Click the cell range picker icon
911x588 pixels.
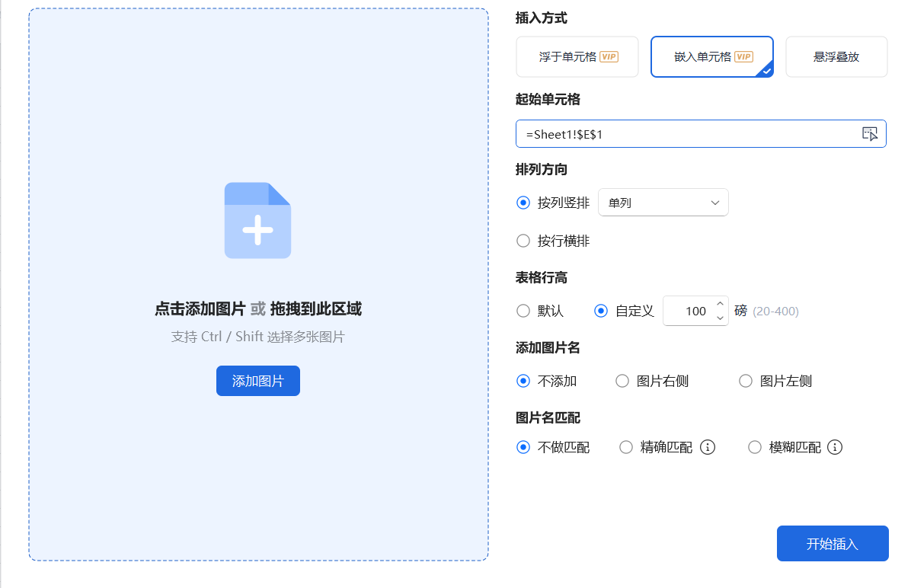(x=869, y=134)
